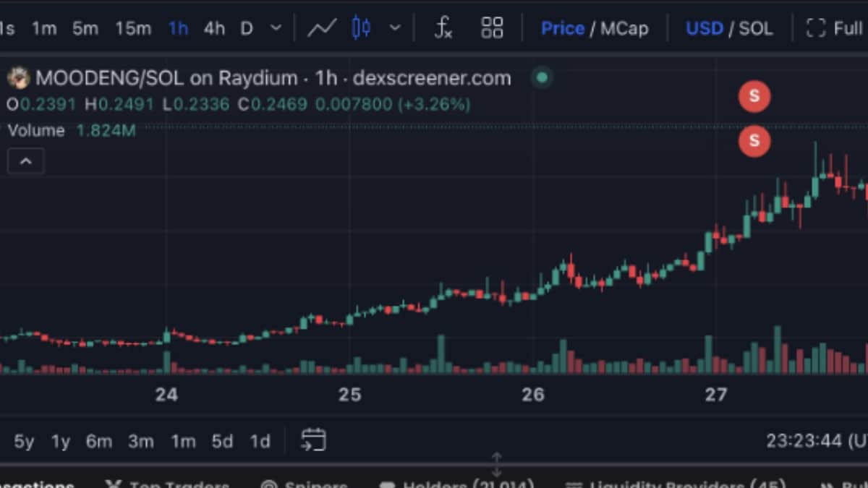Click the lower red S marker
Image resolution: width=868 pixels, height=488 pixels.
[754, 140]
